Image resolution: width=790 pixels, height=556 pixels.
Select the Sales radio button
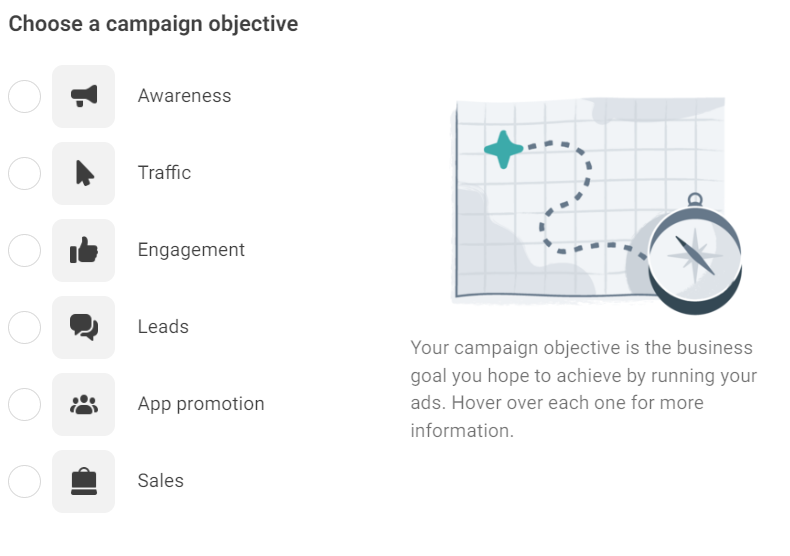point(24,481)
